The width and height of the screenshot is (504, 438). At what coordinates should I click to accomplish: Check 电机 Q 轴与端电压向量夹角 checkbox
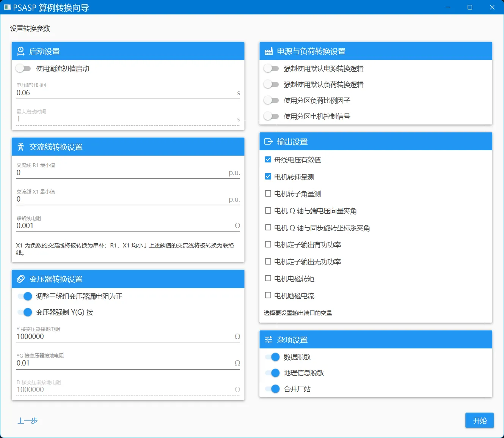[268, 211]
